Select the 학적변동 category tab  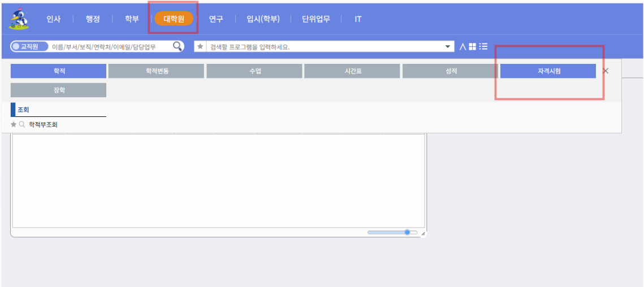156,71
